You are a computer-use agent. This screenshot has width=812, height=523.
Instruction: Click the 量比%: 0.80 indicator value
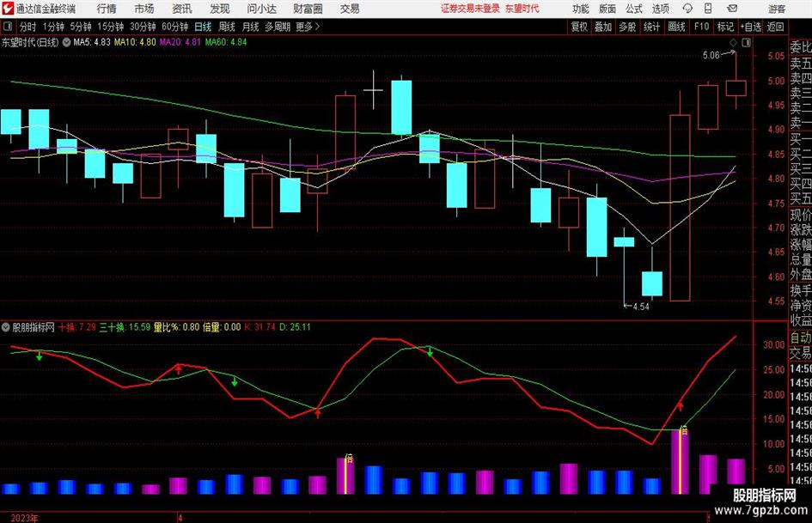[x=176, y=327]
